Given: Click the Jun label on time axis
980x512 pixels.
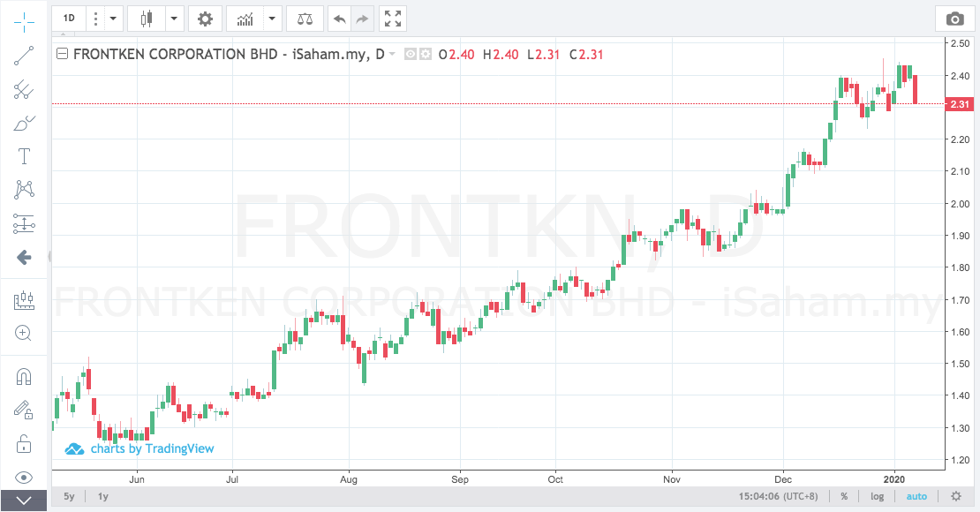Looking at the screenshot, I should tap(136, 479).
